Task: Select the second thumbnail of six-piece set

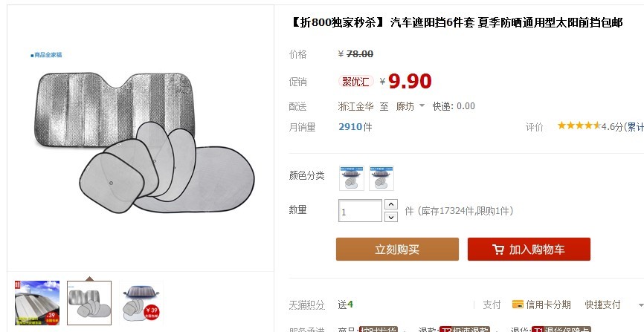Action: (x=89, y=303)
